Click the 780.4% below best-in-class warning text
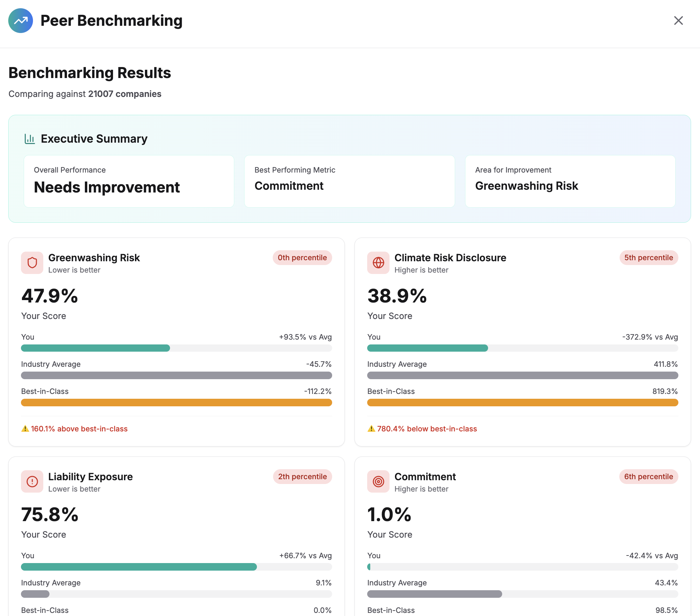Image resolution: width=700 pixels, height=616 pixels. pyautogui.click(x=427, y=429)
